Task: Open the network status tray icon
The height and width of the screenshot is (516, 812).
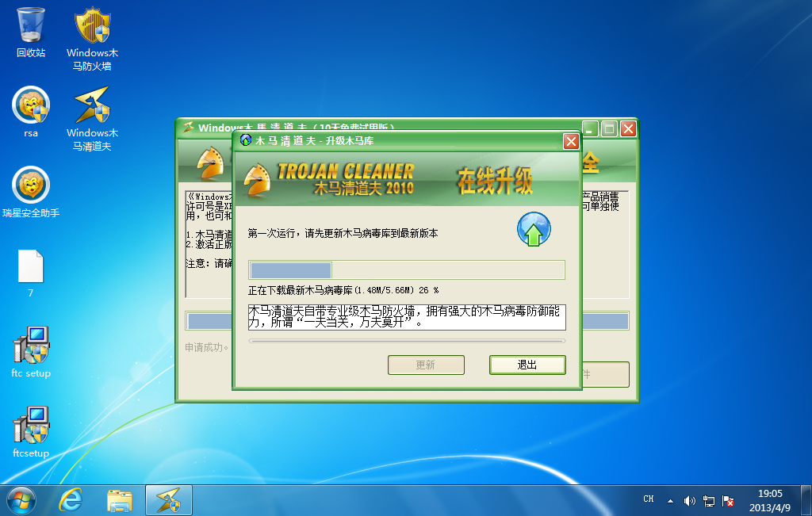Action: pos(708,500)
